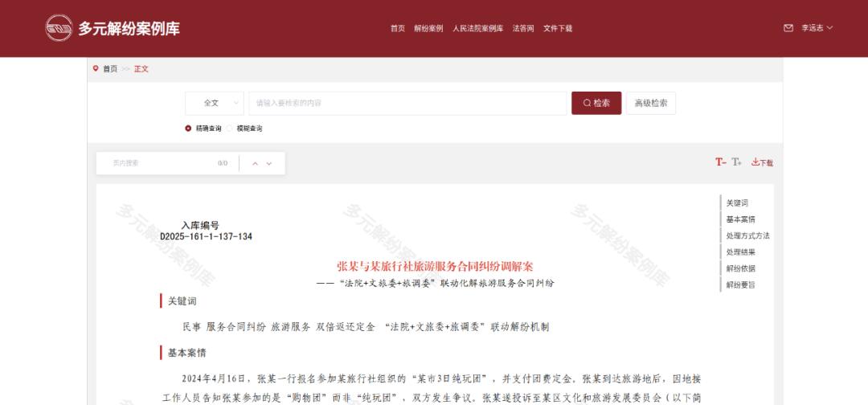Open the 全文 search scope dropdown
The image size is (868, 405).
pyautogui.click(x=215, y=104)
